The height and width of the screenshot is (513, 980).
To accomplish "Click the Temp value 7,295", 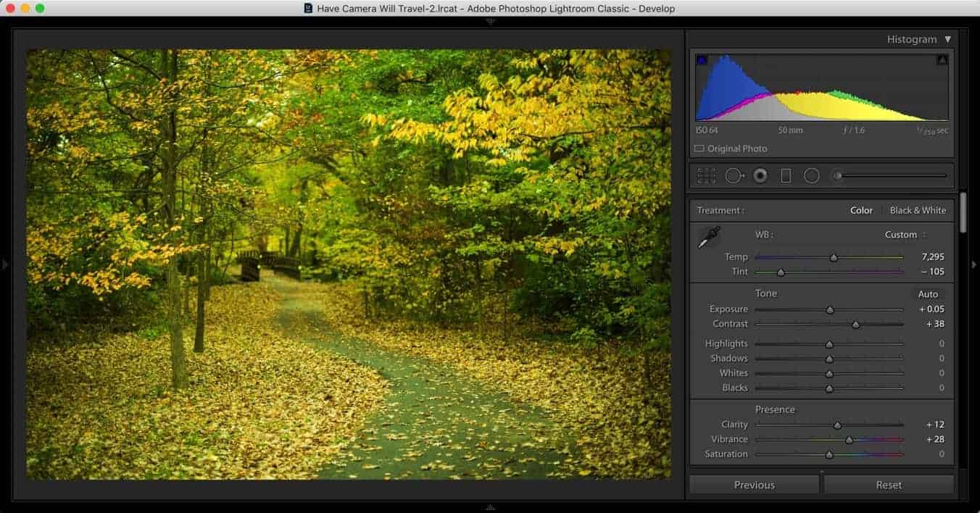I will 932,256.
